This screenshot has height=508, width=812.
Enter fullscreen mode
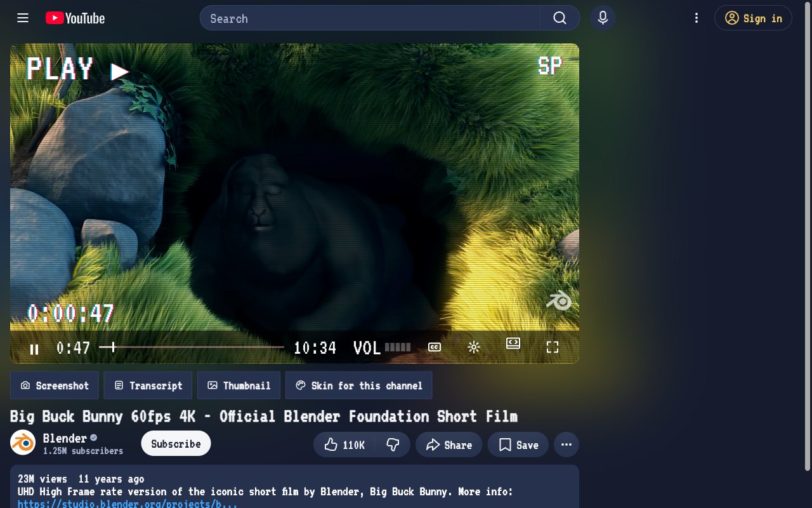pos(553,347)
